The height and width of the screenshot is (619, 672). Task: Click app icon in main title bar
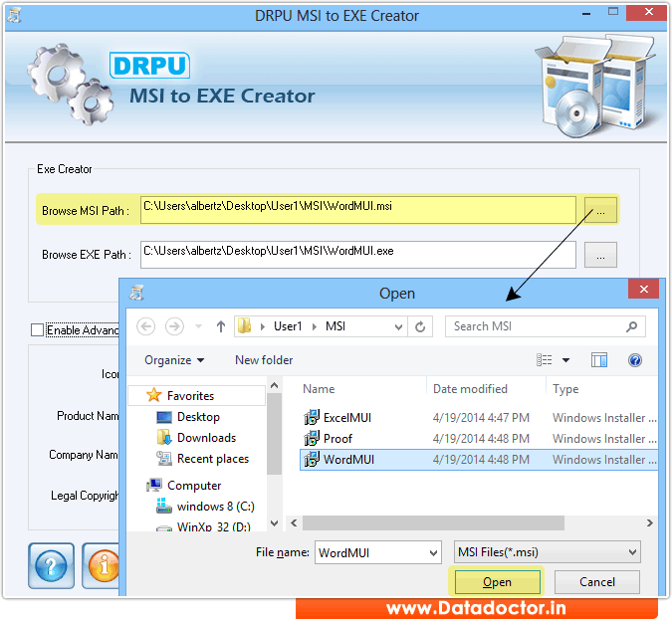[14, 15]
